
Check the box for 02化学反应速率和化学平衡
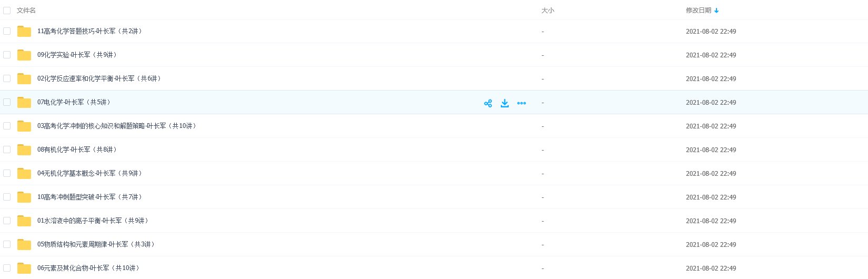[7, 78]
